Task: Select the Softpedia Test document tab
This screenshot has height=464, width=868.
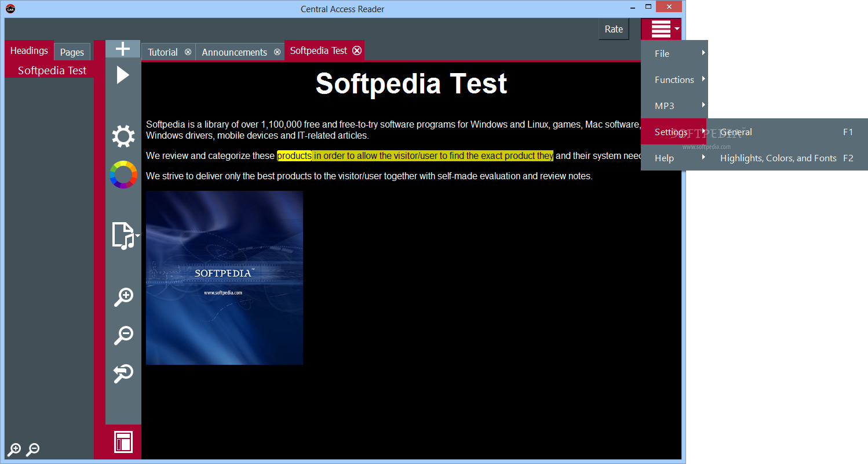Action: (x=319, y=50)
